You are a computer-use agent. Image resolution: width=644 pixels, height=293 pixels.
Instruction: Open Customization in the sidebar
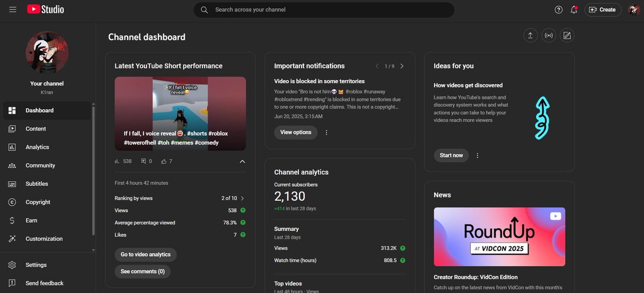pyautogui.click(x=47, y=239)
